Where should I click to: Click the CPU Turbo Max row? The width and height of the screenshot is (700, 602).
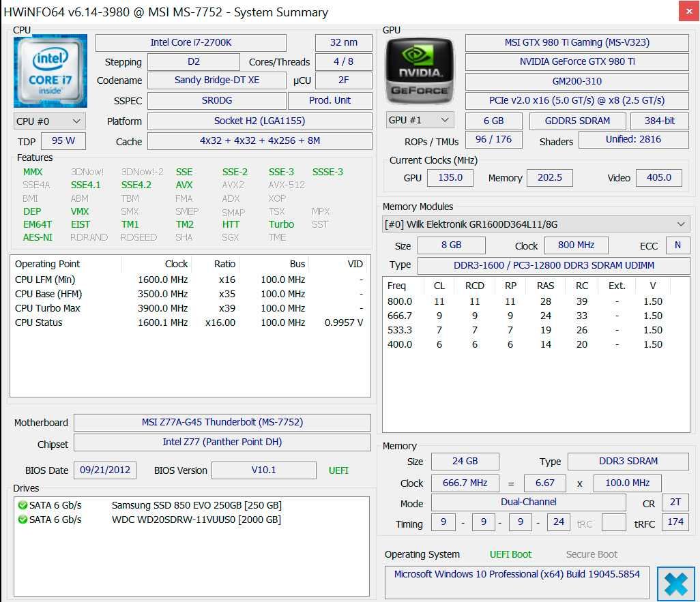[190, 308]
